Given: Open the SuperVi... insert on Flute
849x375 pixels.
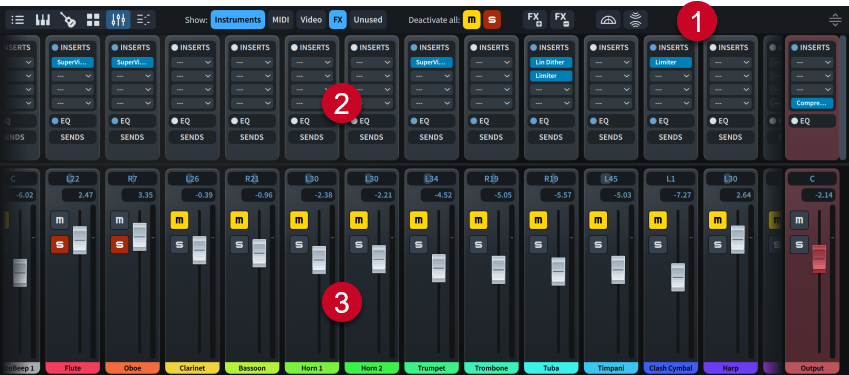Looking at the screenshot, I should (73, 62).
